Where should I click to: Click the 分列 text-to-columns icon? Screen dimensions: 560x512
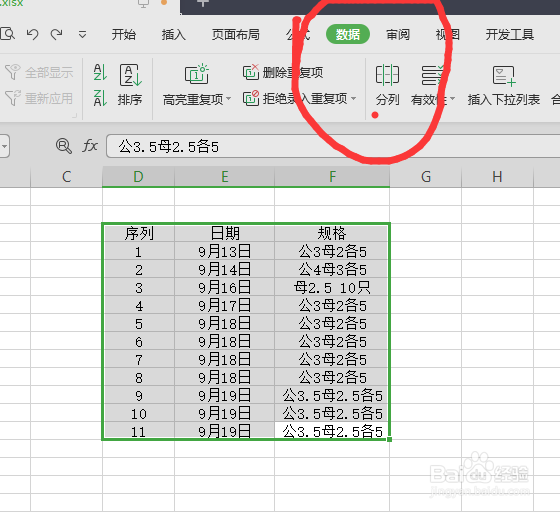coord(387,75)
